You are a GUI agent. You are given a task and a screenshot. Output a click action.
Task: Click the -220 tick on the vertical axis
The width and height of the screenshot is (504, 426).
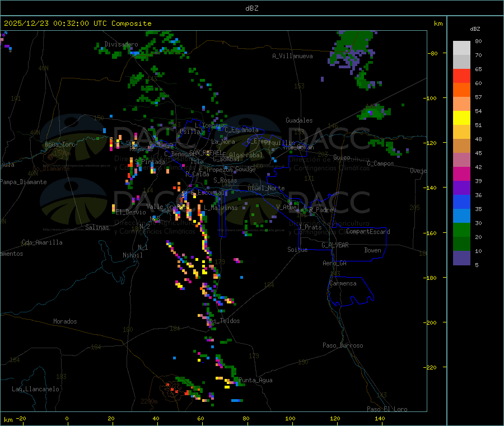click(x=432, y=367)
